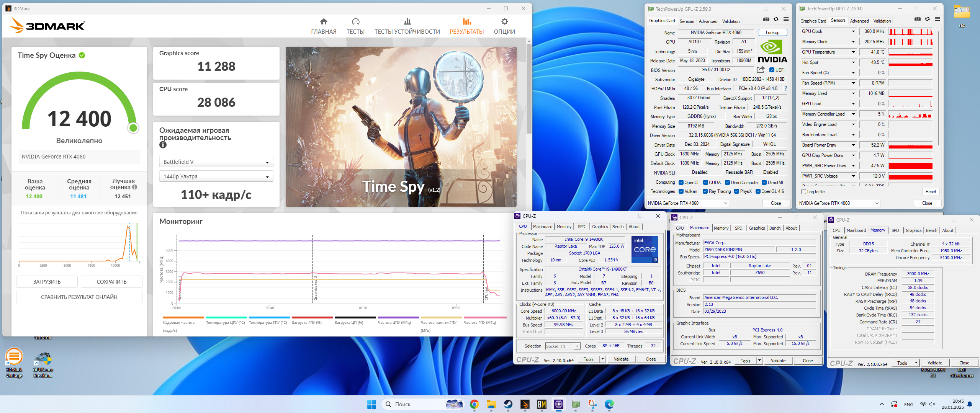Image resolution: width=980 pixels, height=413 pixels.
Task: Switch to the SPD tab in CPU-Z Mainboard window
Action: [738, 228]
